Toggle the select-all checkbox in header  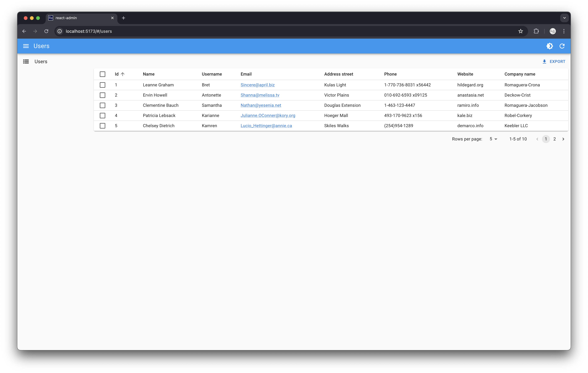click(x=103, y=74)
